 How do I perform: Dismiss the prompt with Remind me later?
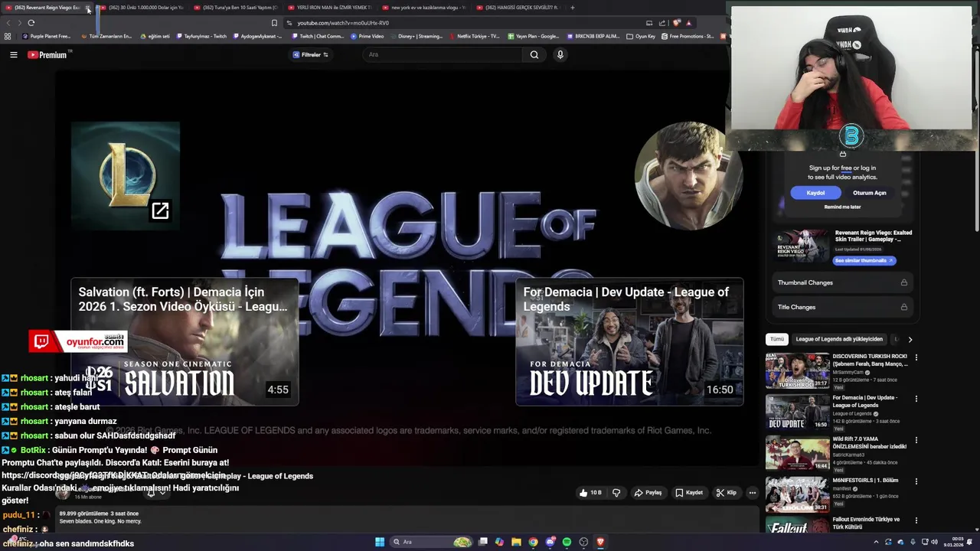point(842,207)
